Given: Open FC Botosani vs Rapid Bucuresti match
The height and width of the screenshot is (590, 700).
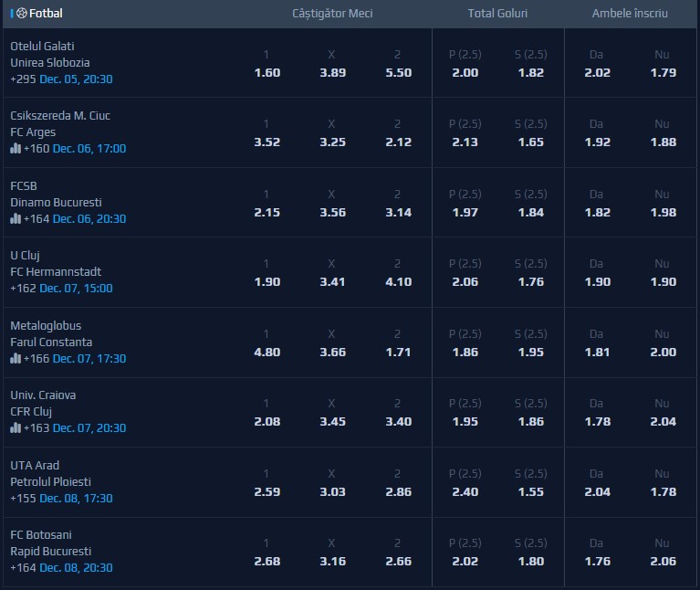Looking at the screenshot, I should pyautogui.click(x=50, y=543).
